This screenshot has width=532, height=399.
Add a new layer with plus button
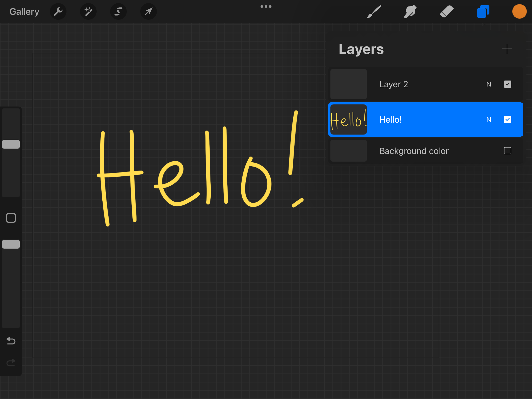(x=507, y=49)
